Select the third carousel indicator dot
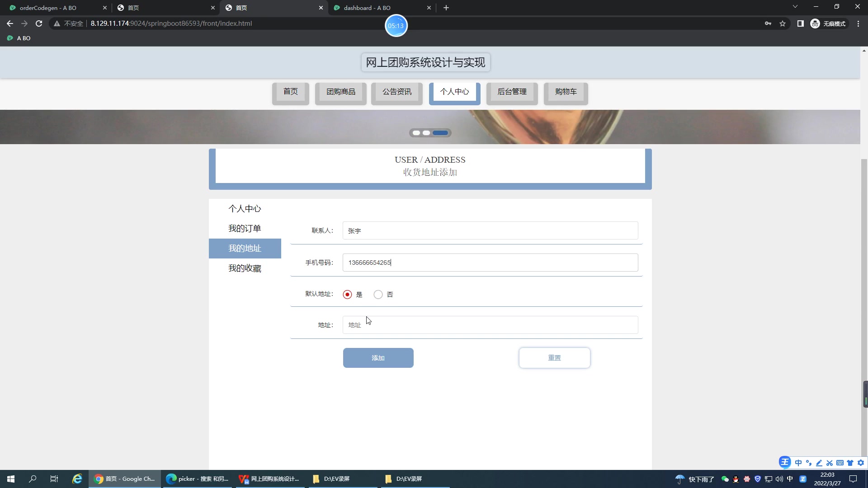 point(439,132)
